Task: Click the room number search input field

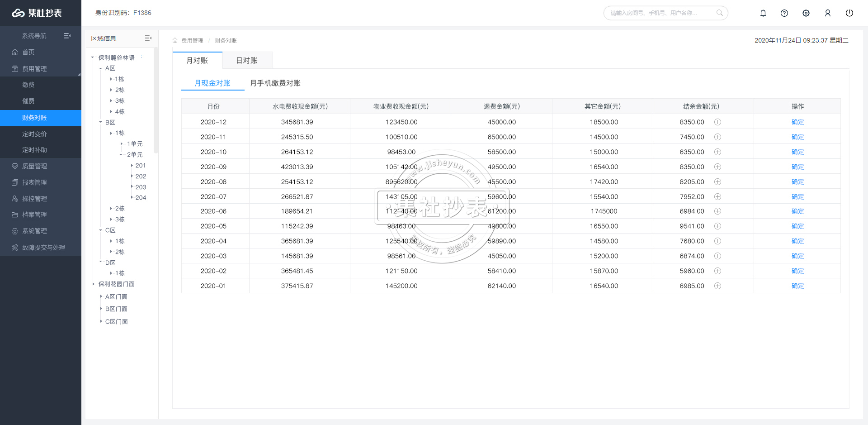Action: click(660, 13)
